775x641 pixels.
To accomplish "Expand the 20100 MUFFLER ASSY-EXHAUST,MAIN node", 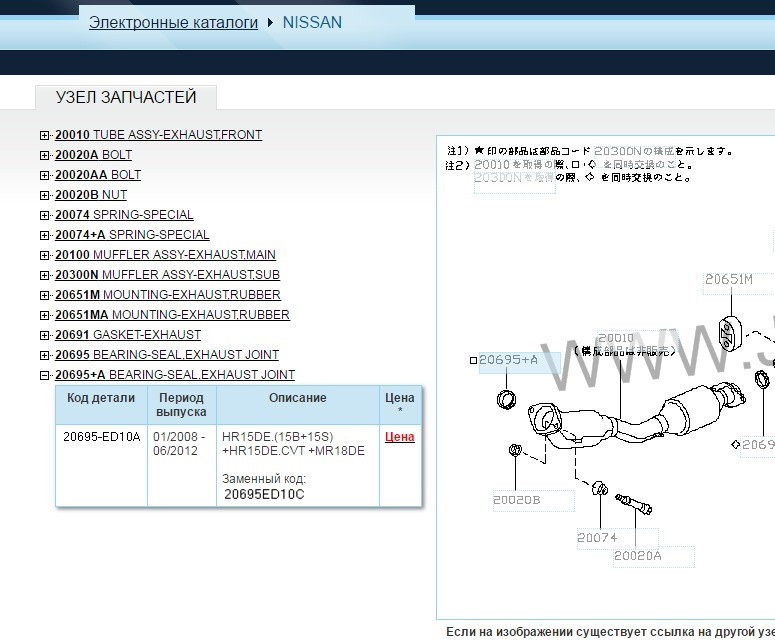I will [x=44, y=256].
